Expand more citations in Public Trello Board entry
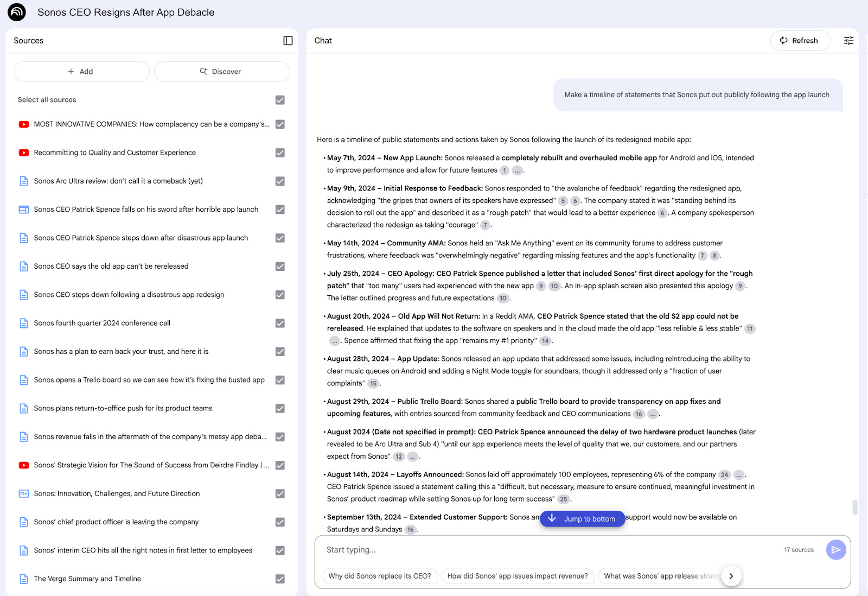The height and width of the screenshot is (596, 868). (x=653, y=414)
